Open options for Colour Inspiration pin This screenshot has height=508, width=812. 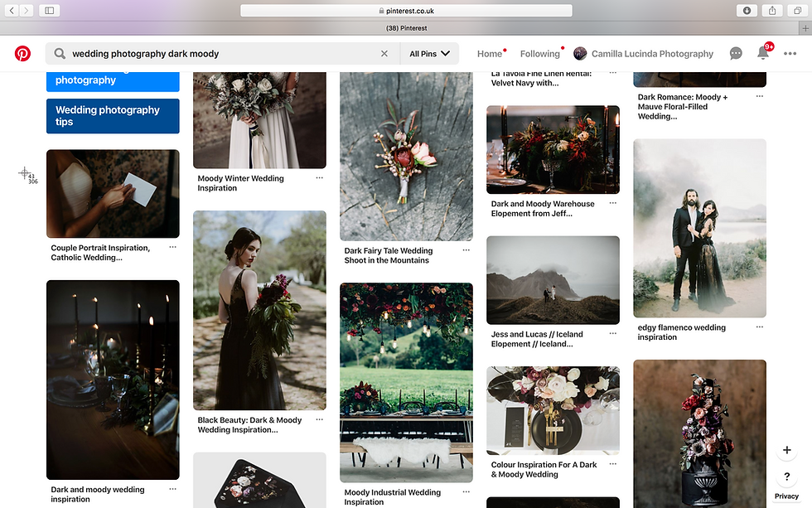point(613,464)
